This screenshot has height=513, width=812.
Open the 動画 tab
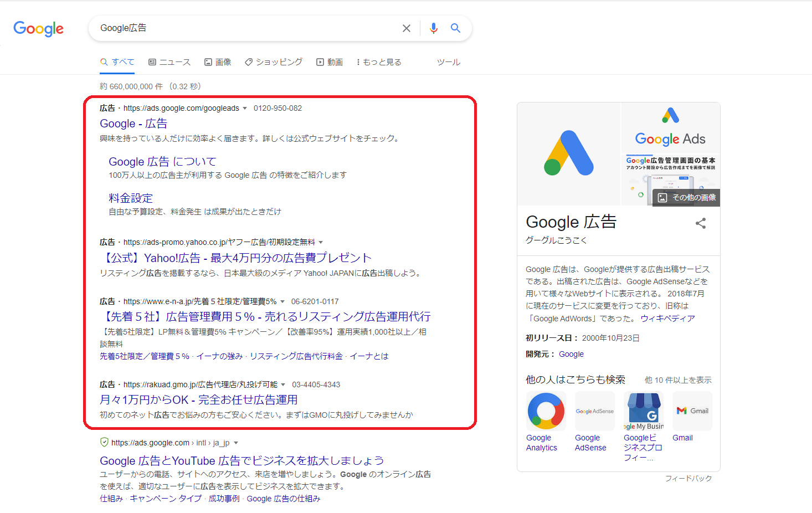click(330, 62)
